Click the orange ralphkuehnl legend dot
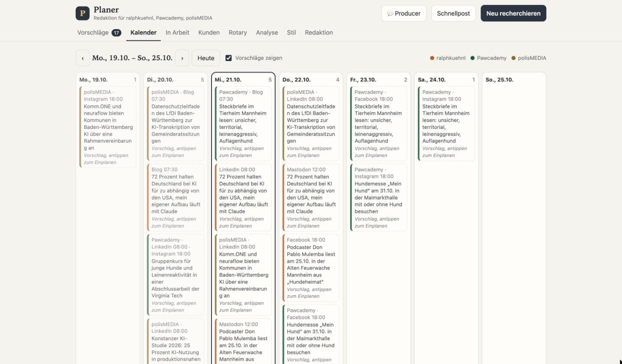The width and height of the screenshot is (622, 364). click(x=432, y=58)
